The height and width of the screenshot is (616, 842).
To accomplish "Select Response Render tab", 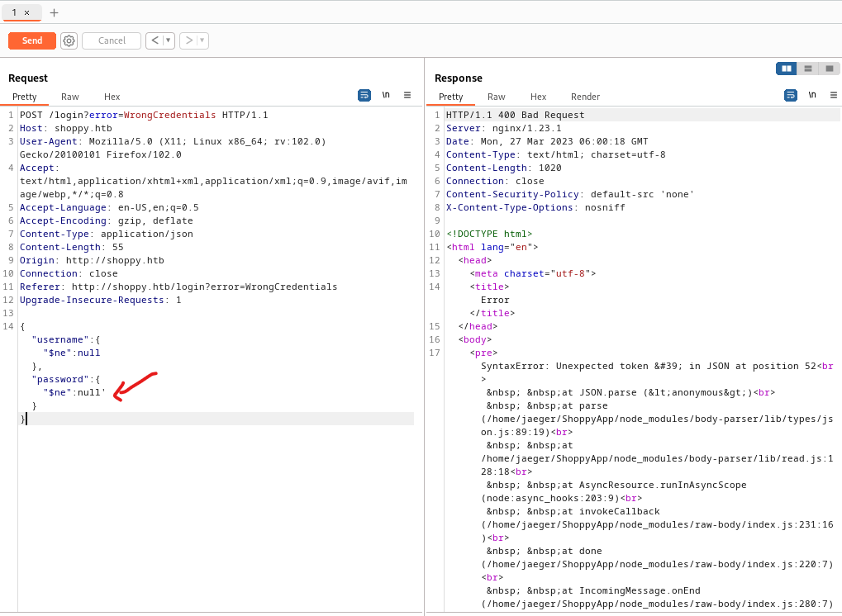I will coord(585,97).
